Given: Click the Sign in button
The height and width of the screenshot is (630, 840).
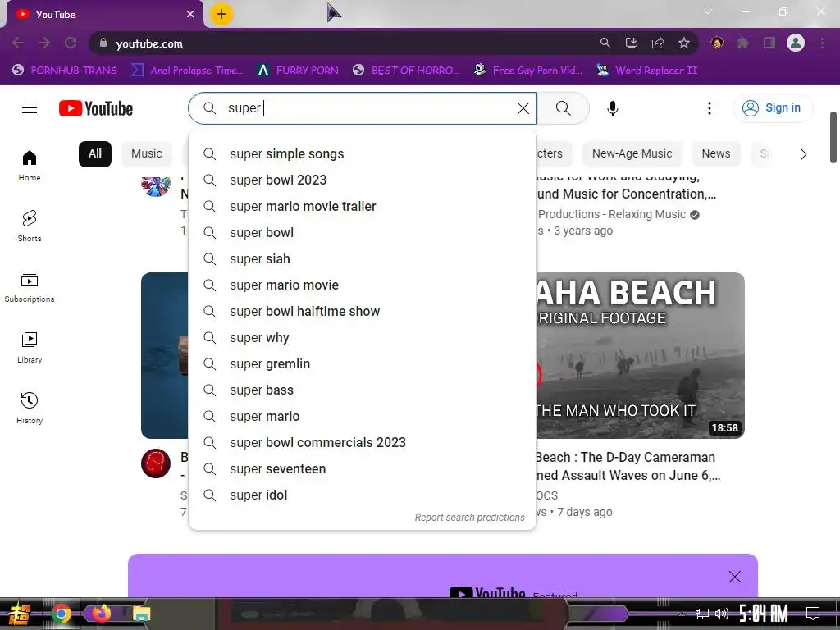Looking at the screenshot, I should click(773, 108).
